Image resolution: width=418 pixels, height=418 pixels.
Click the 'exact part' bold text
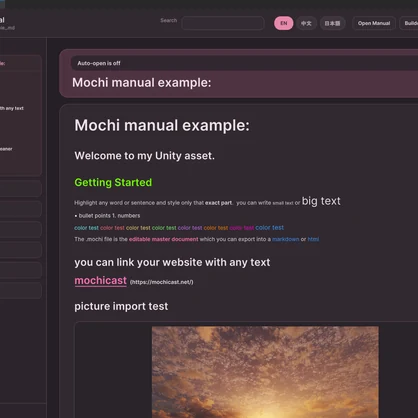(218, 203)
